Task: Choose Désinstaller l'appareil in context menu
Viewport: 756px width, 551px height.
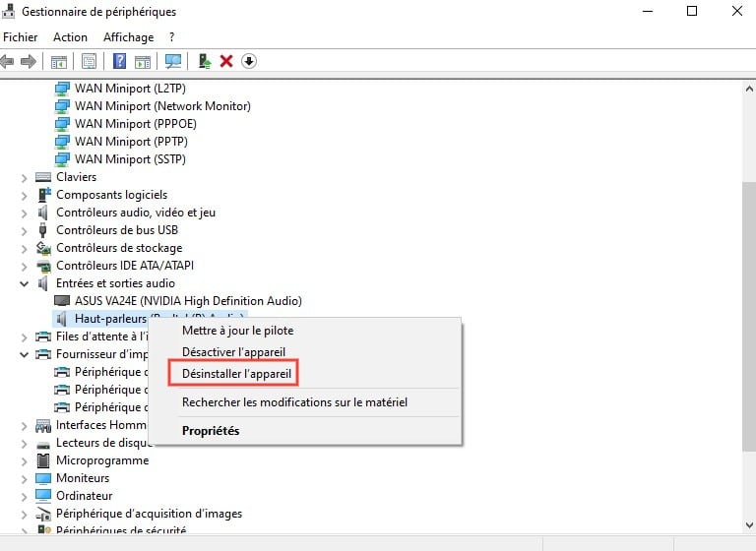Action: point(236,374)
